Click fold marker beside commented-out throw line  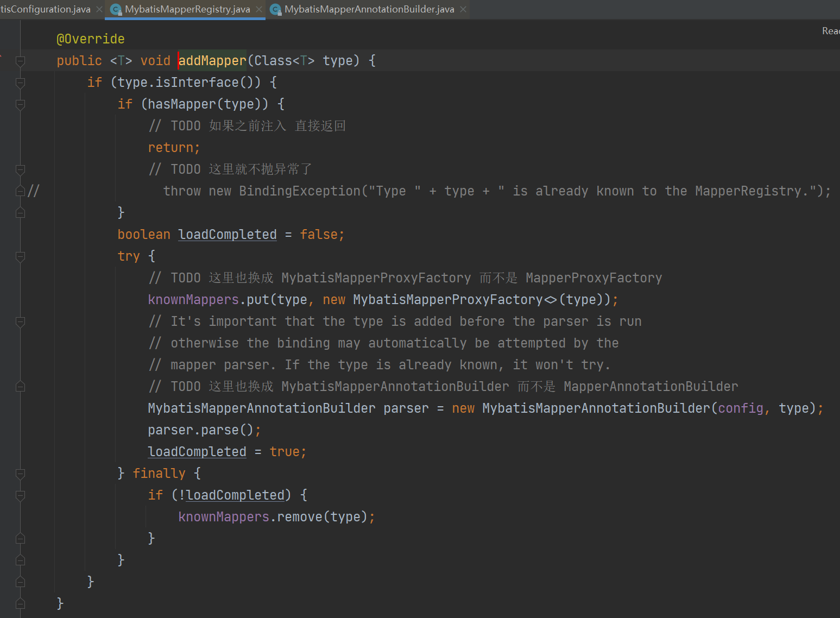click(x=21, y=191)
